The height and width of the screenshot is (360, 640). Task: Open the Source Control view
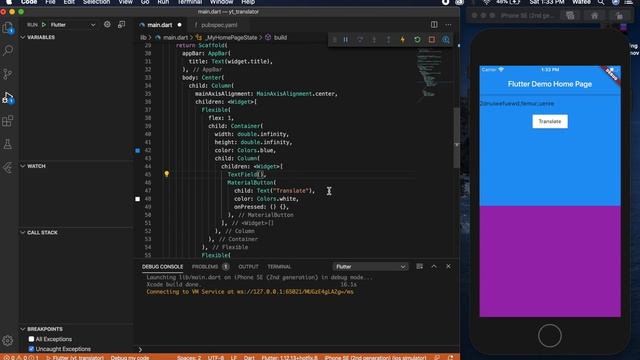click(8, 74)
